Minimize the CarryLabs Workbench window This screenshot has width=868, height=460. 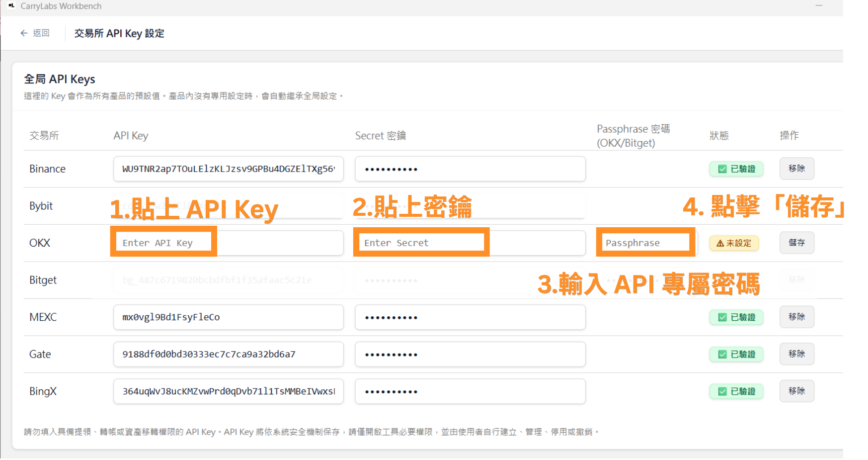[x=819, y=6]
